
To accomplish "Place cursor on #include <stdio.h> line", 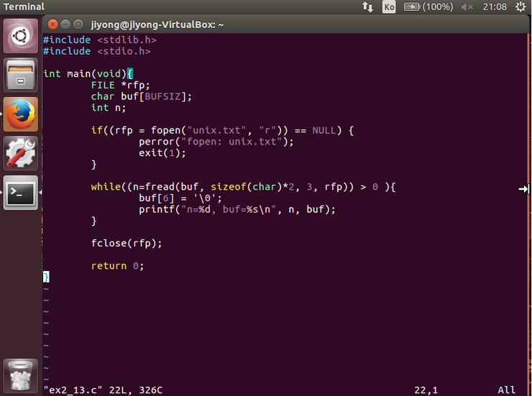I will click(97, 51).
